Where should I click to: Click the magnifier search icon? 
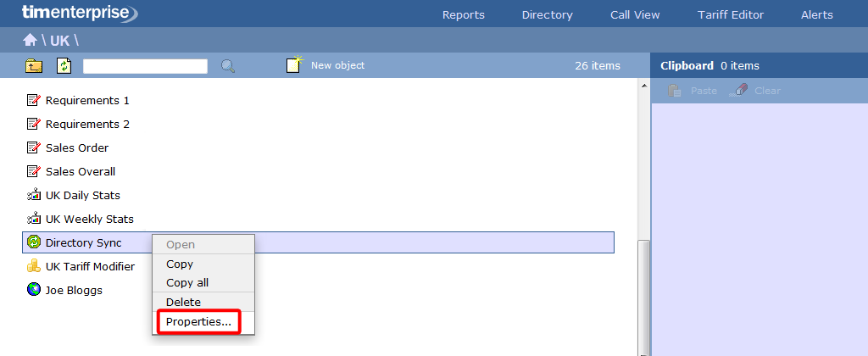[228, 66]
